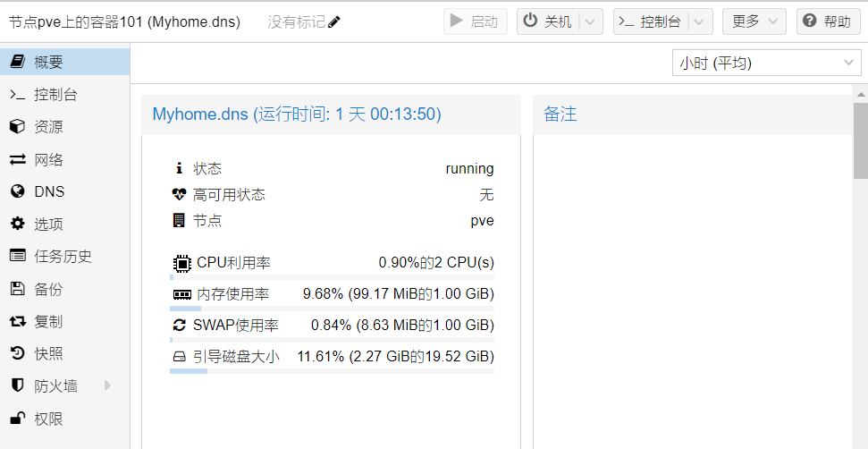Open the 概要 sidebar tab
The height and width of the screenshot is (449, 868).
pyautogui.click(x=64, y=62)
